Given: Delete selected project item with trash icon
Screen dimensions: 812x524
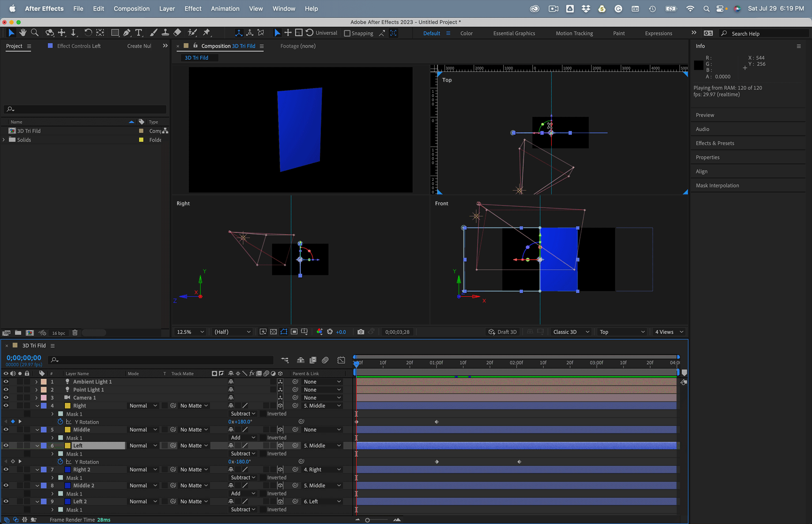Looking at the screenshot, I should pyautogui.click(x=75, y=333).
